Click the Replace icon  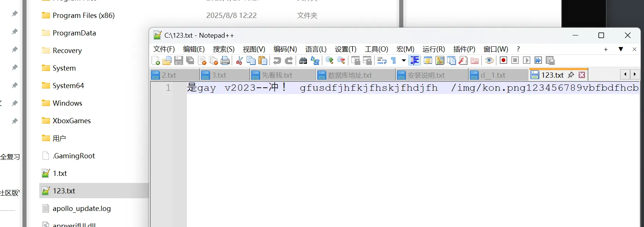(315, 60)
